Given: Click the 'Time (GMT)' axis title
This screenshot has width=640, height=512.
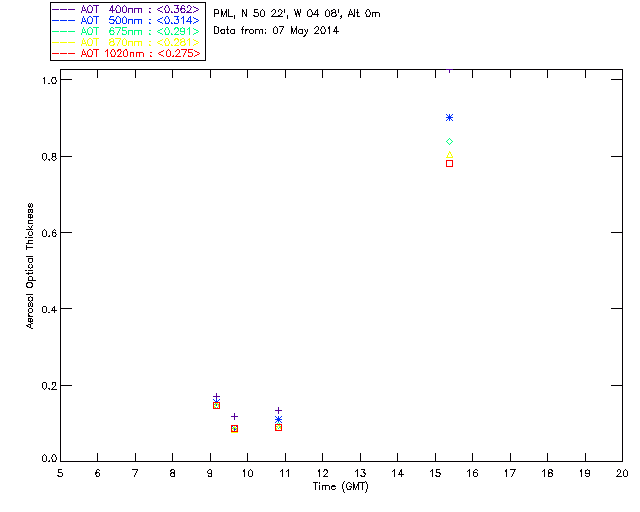Looking at the screenshot, I should tap(340, 486).
